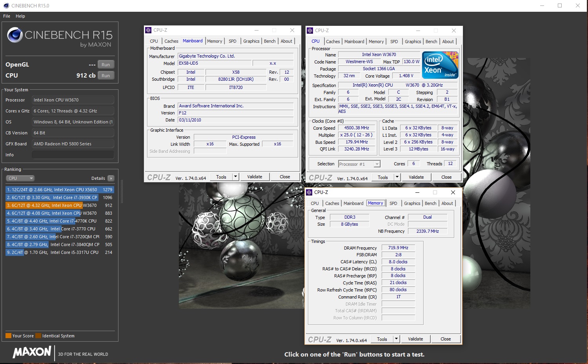Click Validate in Mainboard CPU-Z window
The width and height of the screenshot is (588, 364).
point(255,177)
